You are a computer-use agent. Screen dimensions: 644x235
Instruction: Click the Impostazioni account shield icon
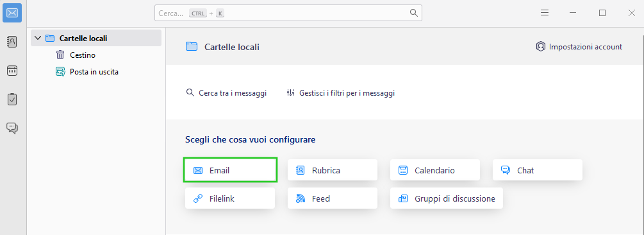pyautogui.click(x=540, y=46)
